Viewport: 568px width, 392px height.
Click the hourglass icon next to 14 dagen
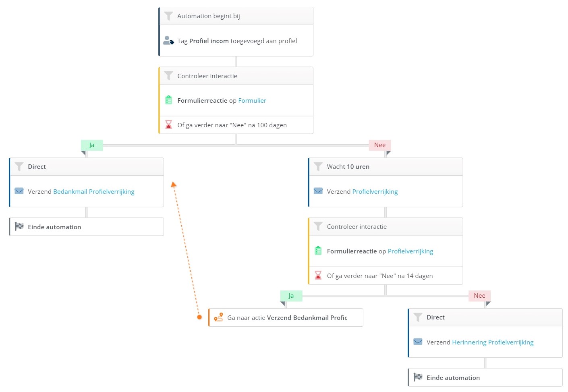click(x=318, y=276)
